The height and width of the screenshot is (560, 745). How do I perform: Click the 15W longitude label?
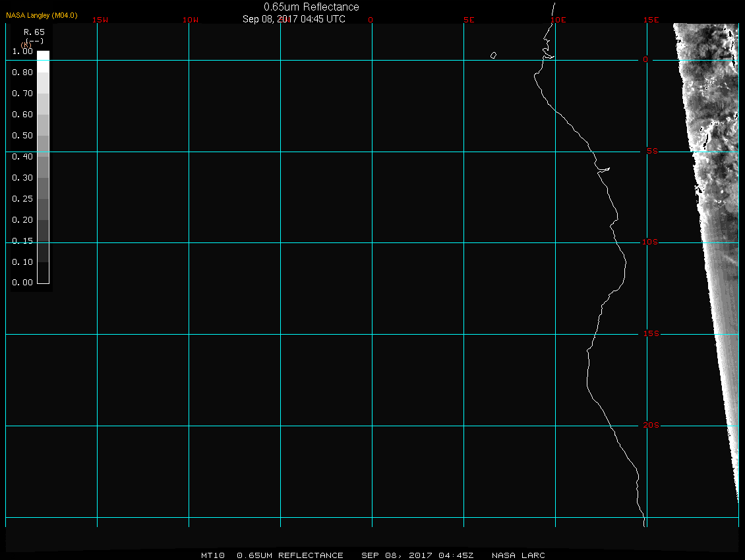100,20
